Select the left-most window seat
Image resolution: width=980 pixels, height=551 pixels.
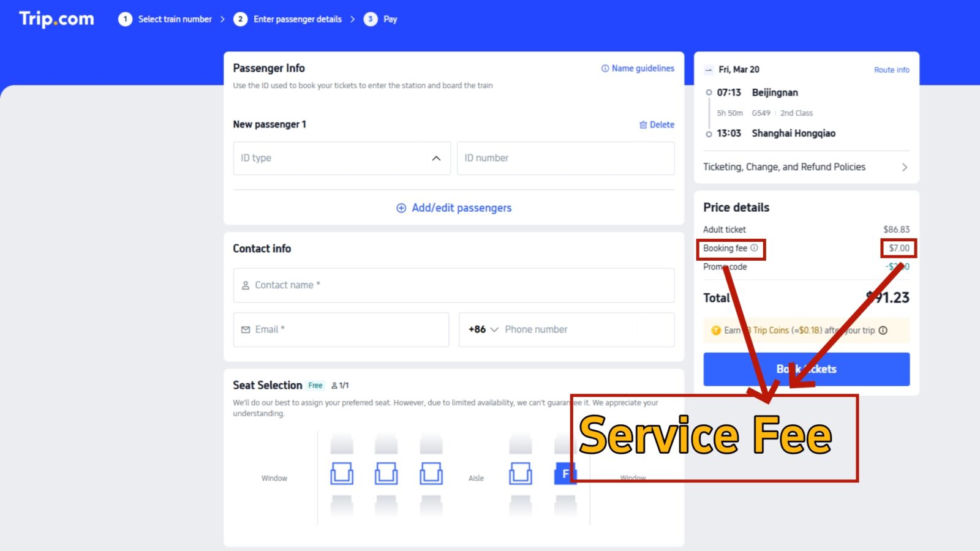tap(342, 473)
